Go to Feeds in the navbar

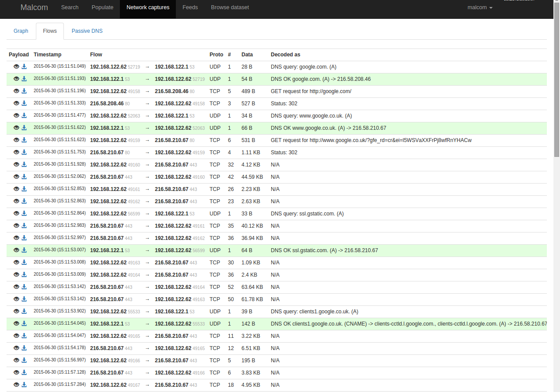(x=190, y=7)
